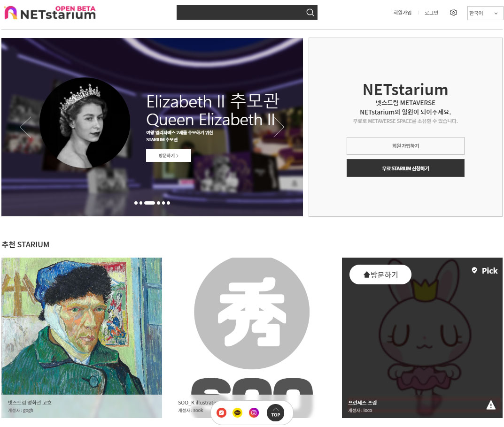Click the NETstarium logo

click(50, 13)
